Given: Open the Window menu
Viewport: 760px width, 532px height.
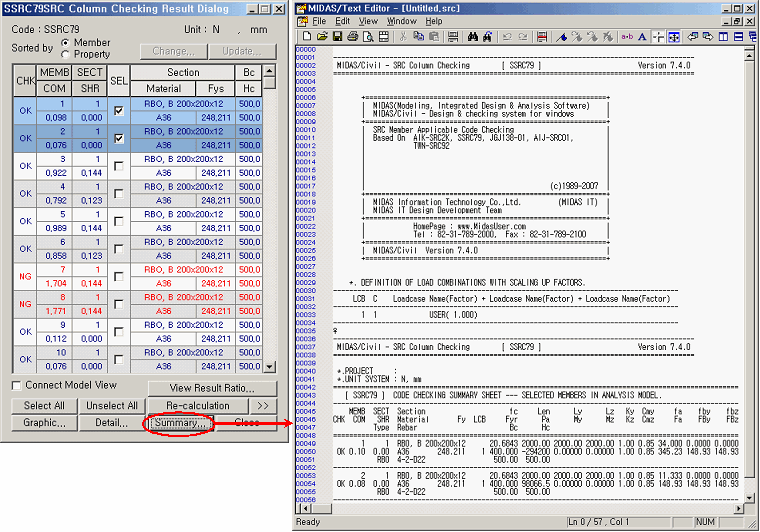Looking at the screenshot, I should click(401, 21).
